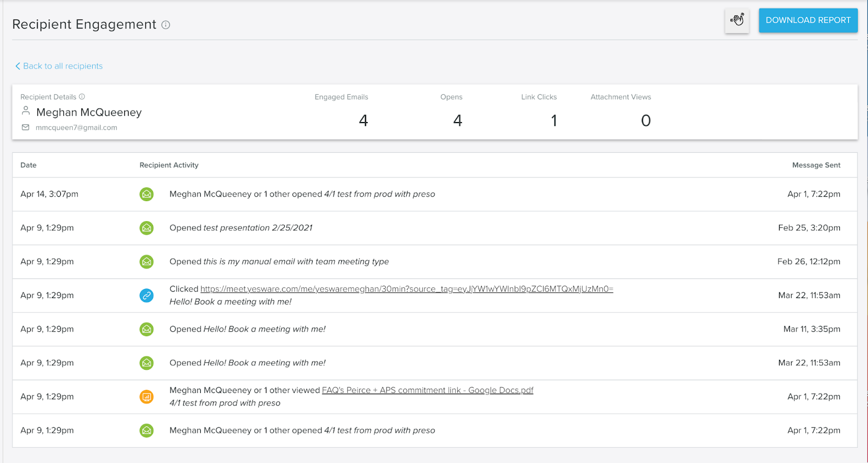The width and height of the screenshot is (868, 463).
Task: Click the Recipient Activity column header
Action: click(169, 165)
